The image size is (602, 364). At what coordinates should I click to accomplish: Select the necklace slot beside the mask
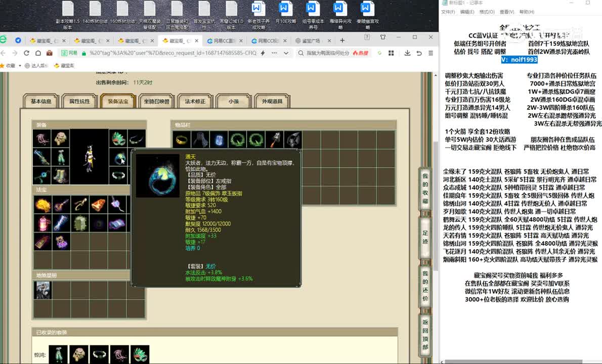tap(137, 139)
